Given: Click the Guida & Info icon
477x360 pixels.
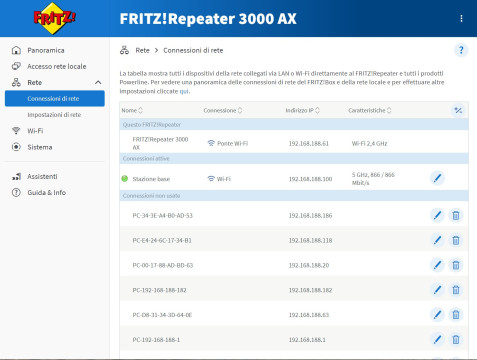Looking at the screenshot, I should pos(16,192).
